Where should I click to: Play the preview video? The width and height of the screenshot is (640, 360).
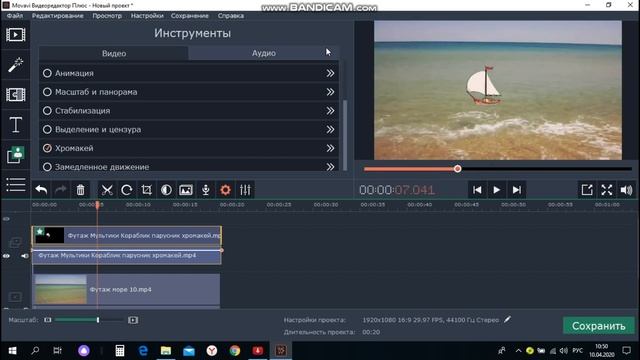tap(496, 190)
